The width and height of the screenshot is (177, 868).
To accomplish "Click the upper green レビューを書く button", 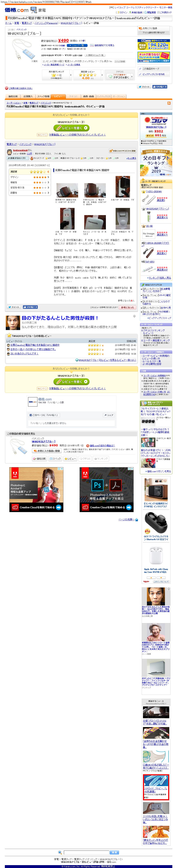I will pyautogui.click(x=71, y=128).
